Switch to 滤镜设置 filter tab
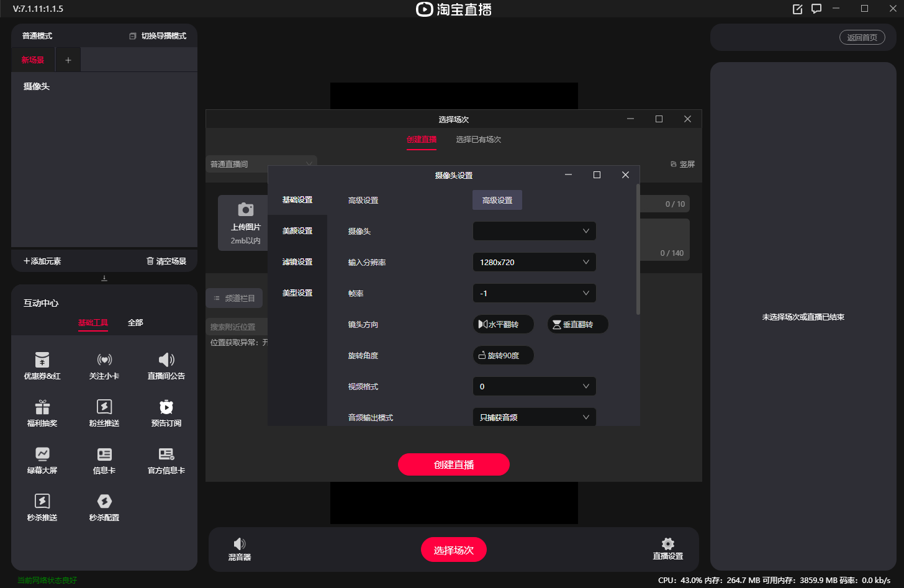The height and width of the screenshot is (588, 904). coord(297,262)
